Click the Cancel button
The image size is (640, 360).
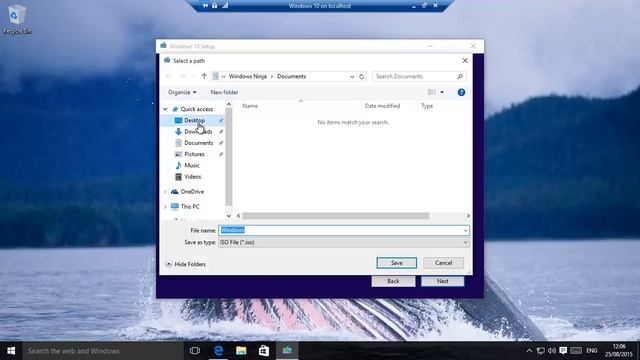[x=443, y=263]
